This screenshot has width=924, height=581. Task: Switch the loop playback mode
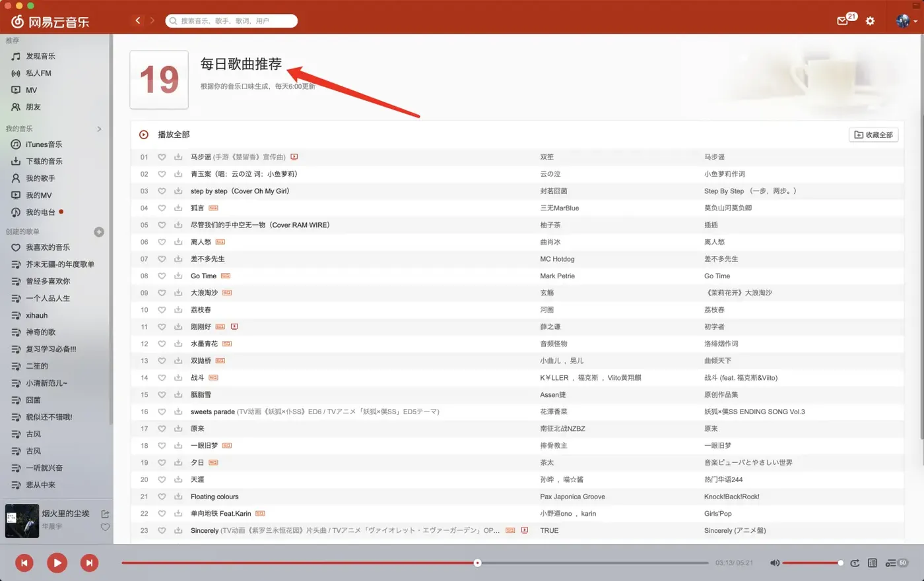click(855, 563)
